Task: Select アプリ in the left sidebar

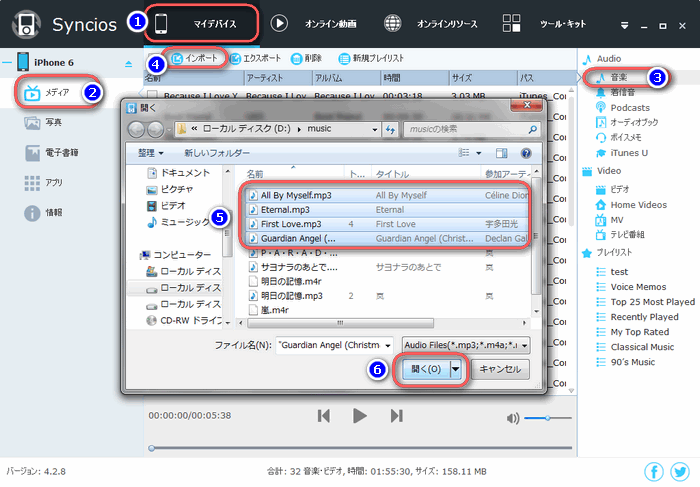Action: point(43,183)
